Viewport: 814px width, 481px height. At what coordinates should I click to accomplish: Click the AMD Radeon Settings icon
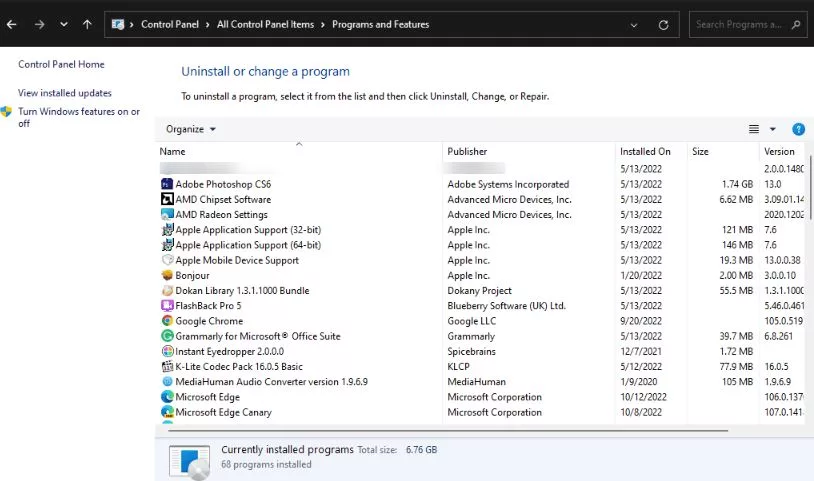[167, 214]
